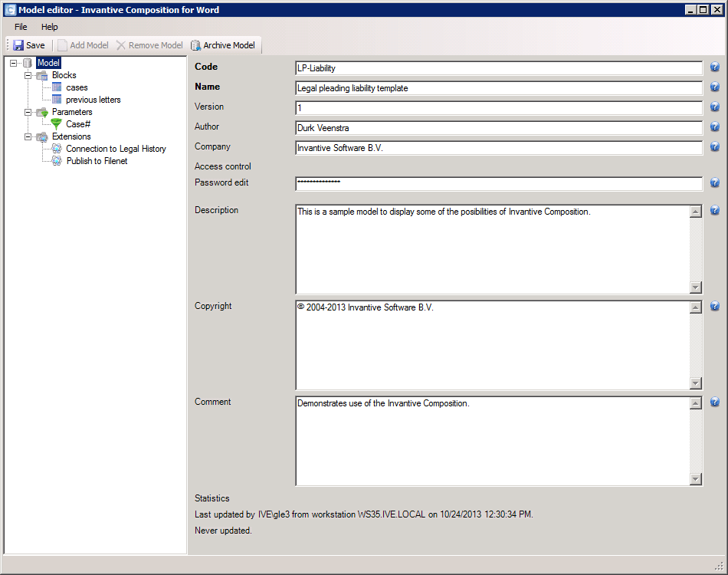Click the Copyright scrollbar up arrow
728x575 pixels.
(x=696, y=307)
